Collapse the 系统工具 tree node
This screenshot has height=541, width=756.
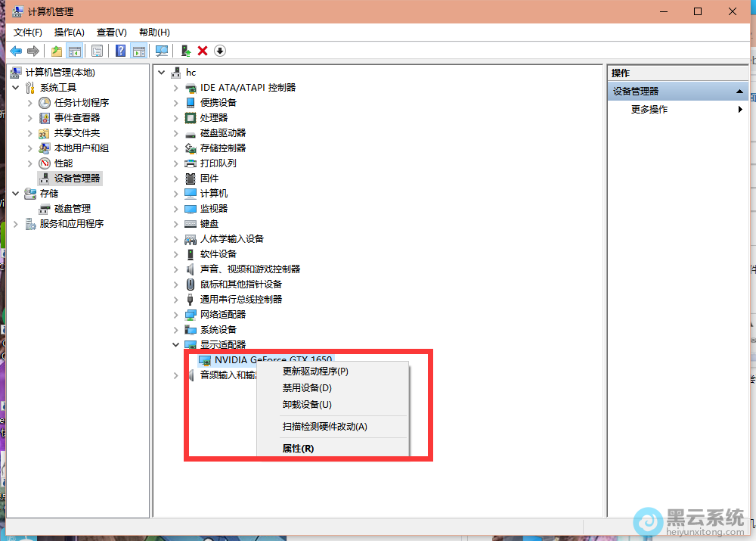click(x=16, y=87)
